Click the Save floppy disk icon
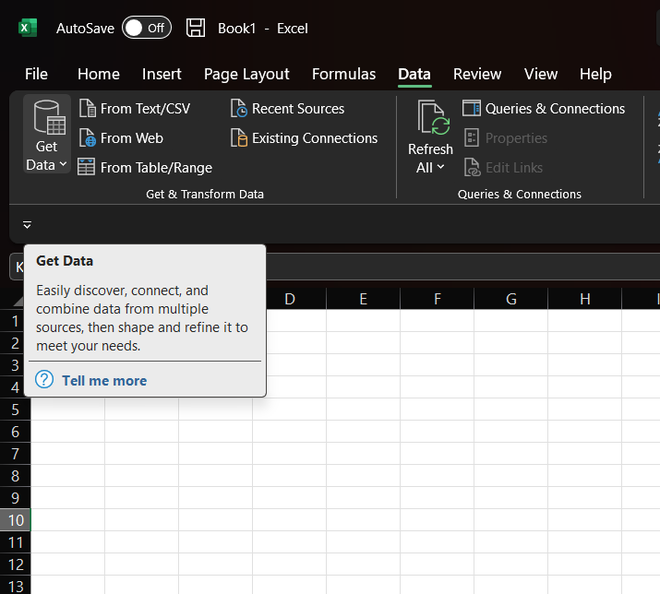 click(x=196, y=28)
